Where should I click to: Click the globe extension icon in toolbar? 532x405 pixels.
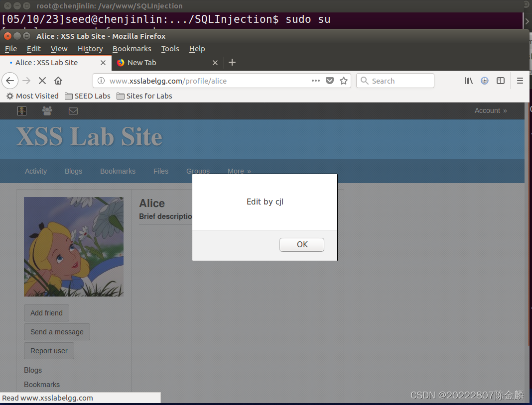pos(485,81)
